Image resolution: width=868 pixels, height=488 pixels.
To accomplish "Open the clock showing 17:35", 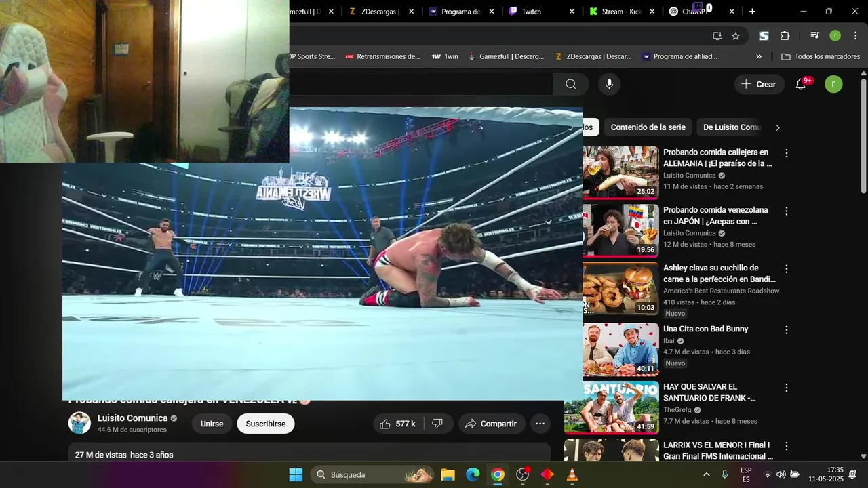I will pos(826,474).
